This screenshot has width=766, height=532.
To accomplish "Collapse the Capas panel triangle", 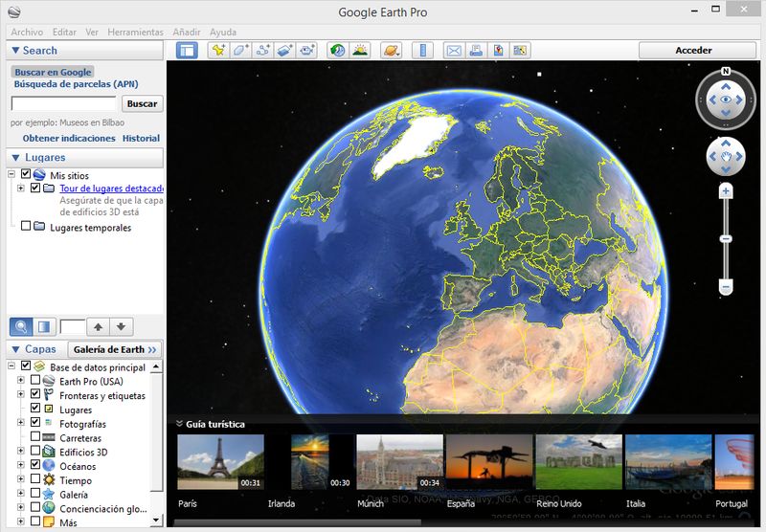I will click(15, 349).
